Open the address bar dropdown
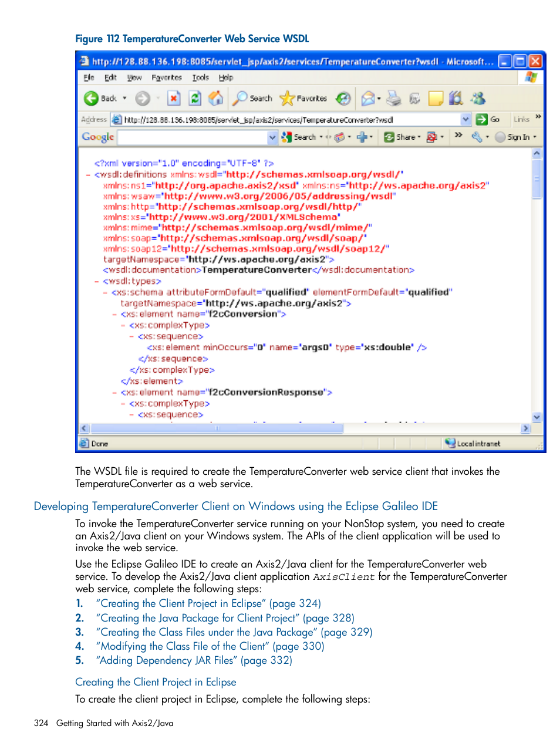This screenshot has height=746, width=560. (466, 119)
